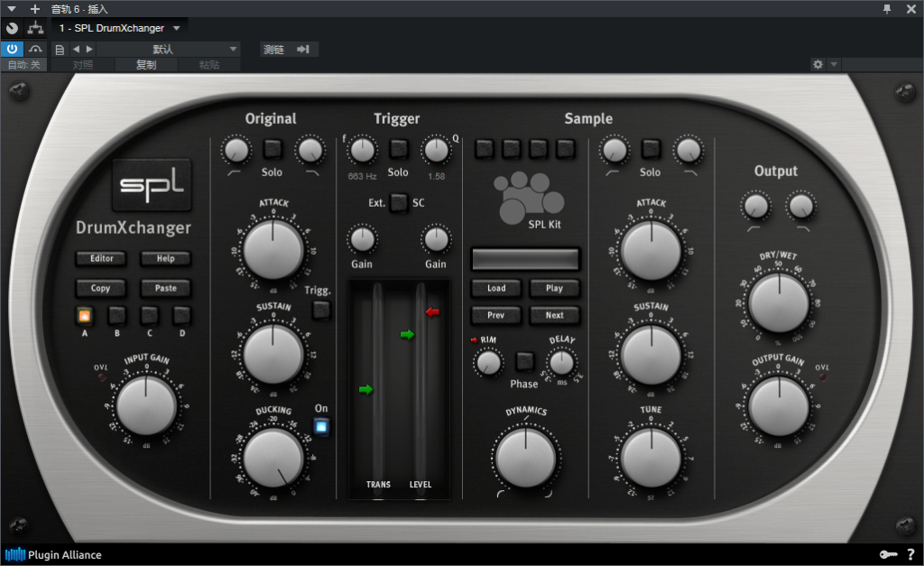Open the gear settings icon
Viewport: 924px width, 566px height.
[x=818, y=64]
